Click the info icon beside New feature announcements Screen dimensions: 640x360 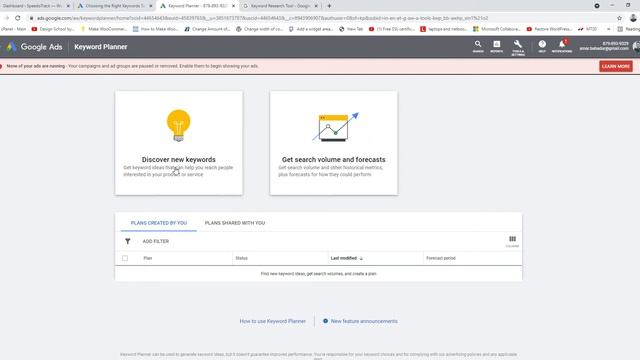click(x=325, y=321)
